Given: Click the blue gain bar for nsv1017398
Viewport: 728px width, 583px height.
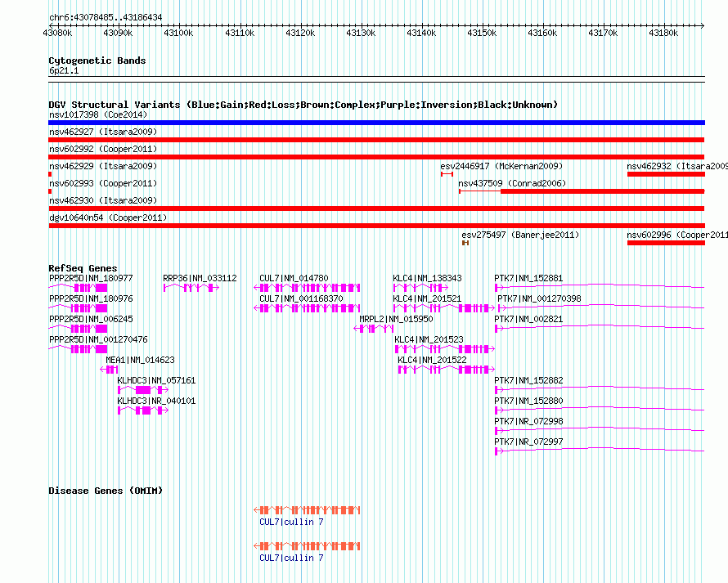Looking at the screenshot, I should (376, 123).
